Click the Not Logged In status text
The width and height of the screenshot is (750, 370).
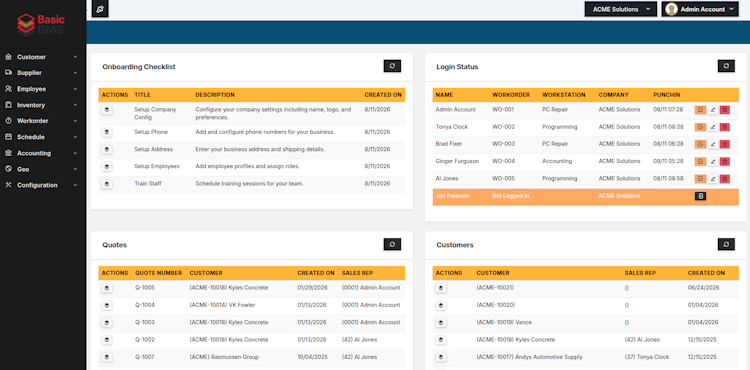510,196
